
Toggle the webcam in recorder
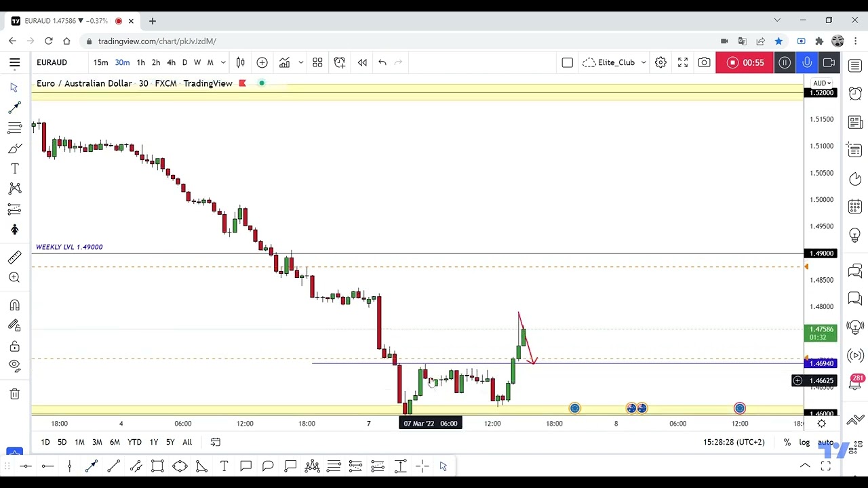tap(829, 62)
